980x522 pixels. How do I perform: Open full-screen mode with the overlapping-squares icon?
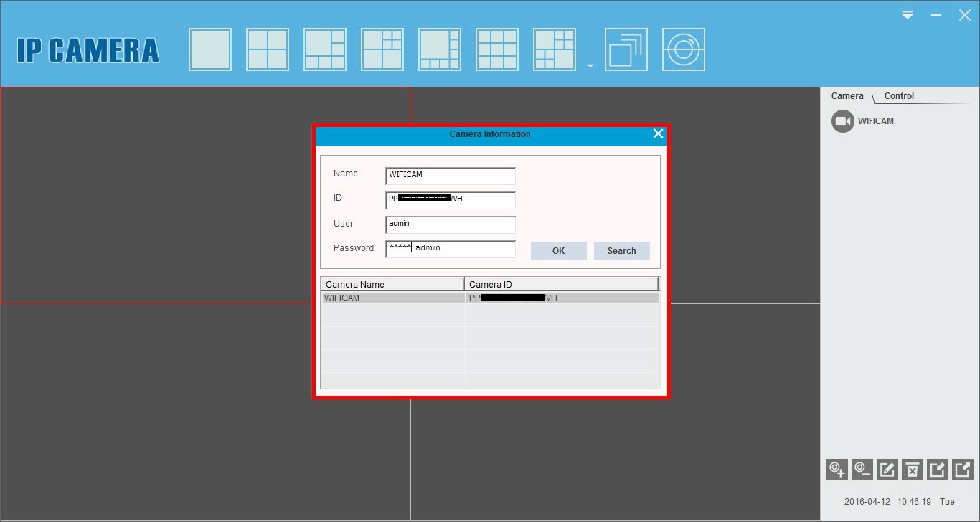point(626,49)
